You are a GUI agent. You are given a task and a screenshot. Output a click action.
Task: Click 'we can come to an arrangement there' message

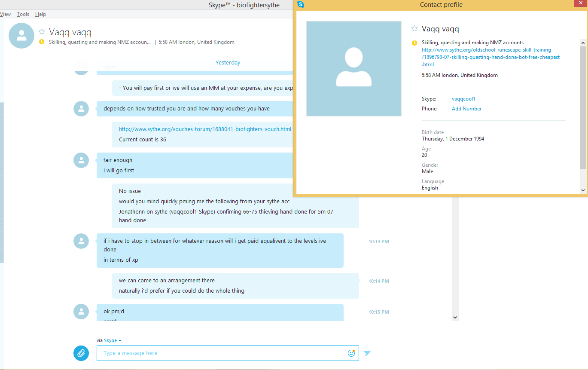[x=167, y=281]
